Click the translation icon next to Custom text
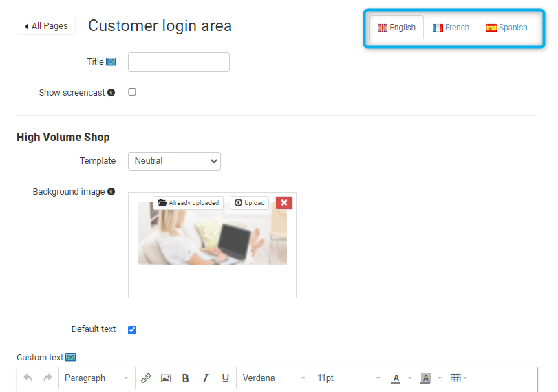The image size is (558, 392). pos(70,357)
